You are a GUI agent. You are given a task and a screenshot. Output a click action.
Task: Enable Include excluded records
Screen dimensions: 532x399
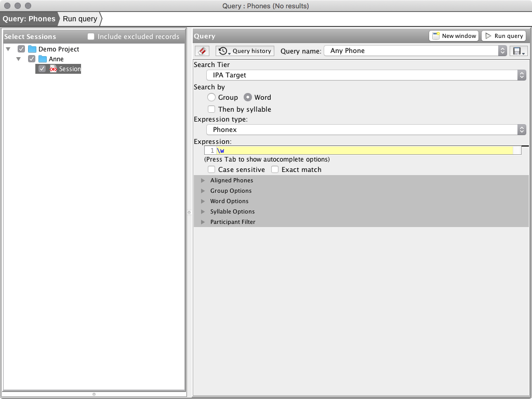point(91,36)
